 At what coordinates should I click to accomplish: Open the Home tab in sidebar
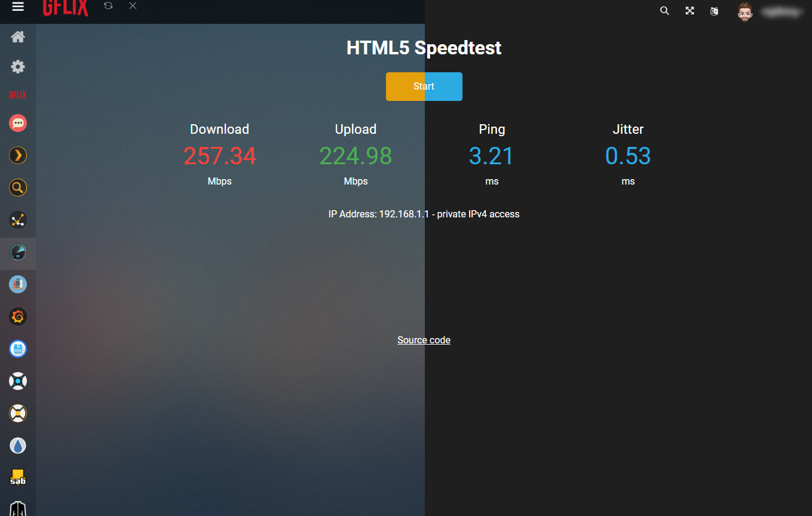tap(18, 37)
